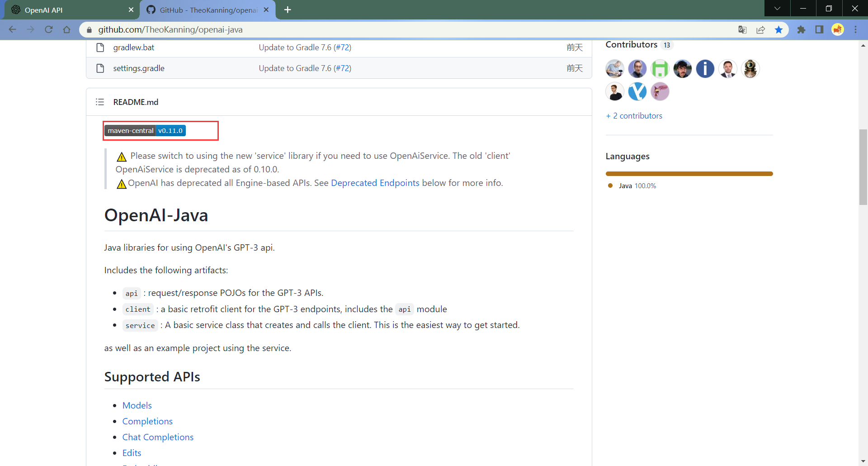Click the settings.gradle file icon
The image size is (868, 466).
tap(100, 68)
